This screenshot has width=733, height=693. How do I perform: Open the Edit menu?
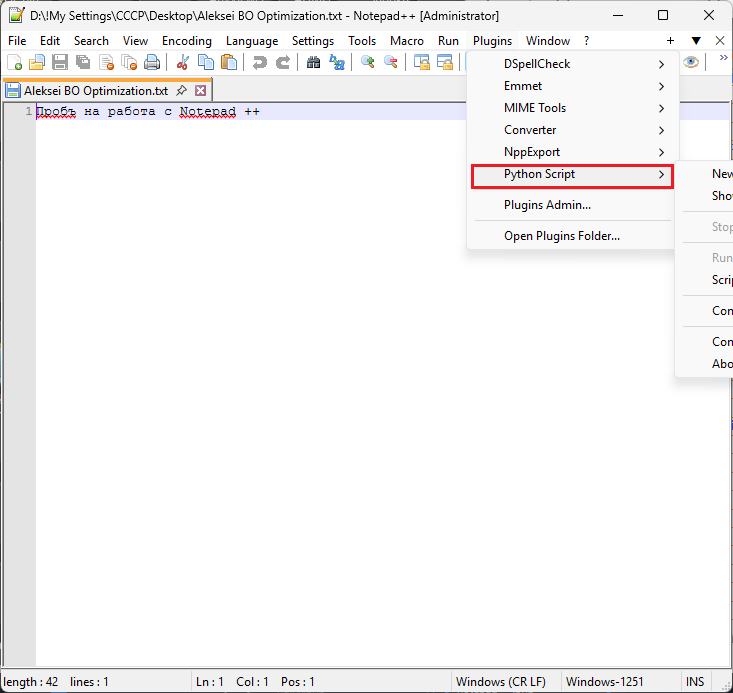pyautogui.click(x=50, y=41)
